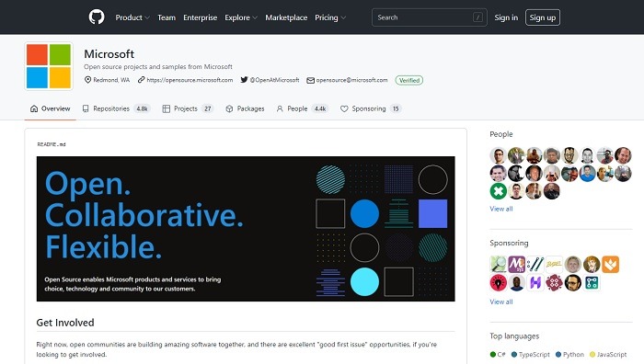Click the Get Involved heading
Image resolution: width=644 pixels, height=364 pixels.
point(65,323)
